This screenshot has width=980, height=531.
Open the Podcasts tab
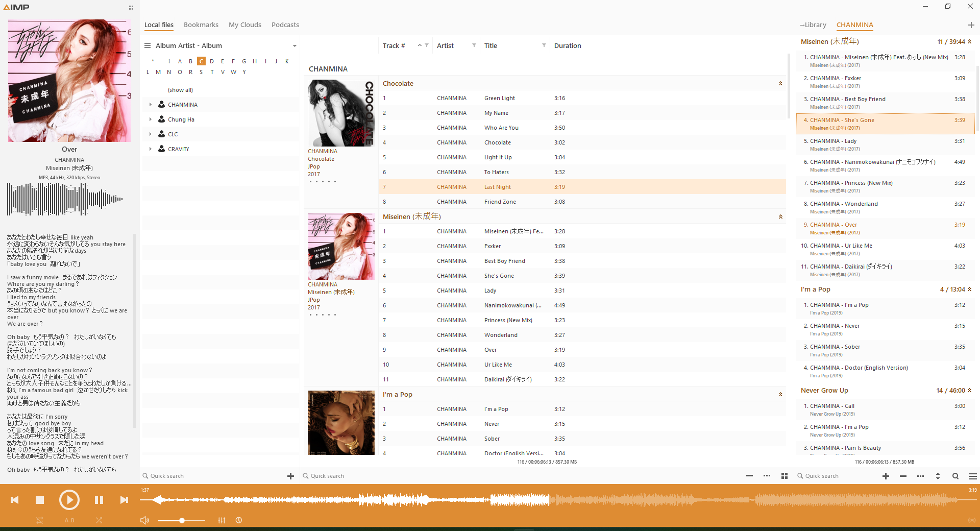tap(285, 25)
